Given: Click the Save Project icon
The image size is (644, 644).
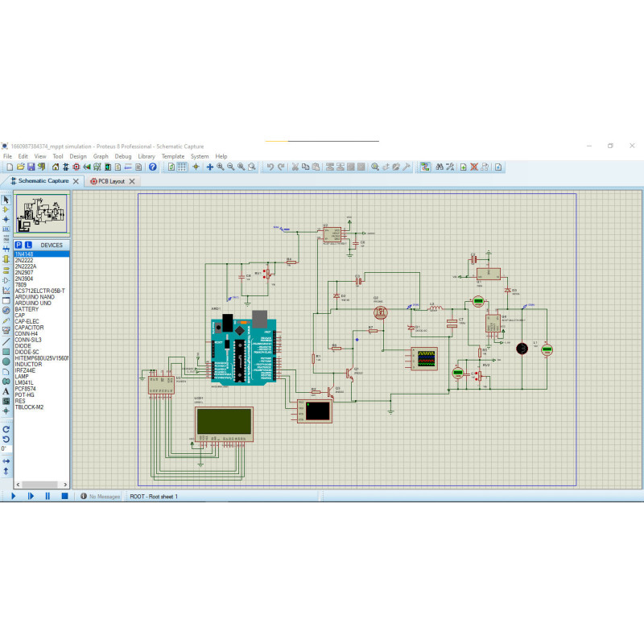Looking at the screenshot, I should (31, 167).
